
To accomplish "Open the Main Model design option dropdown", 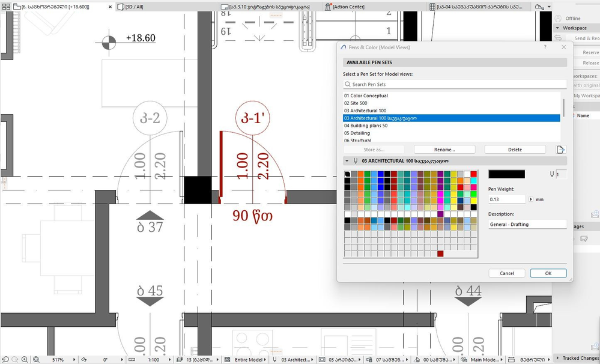I will point(502,360).
